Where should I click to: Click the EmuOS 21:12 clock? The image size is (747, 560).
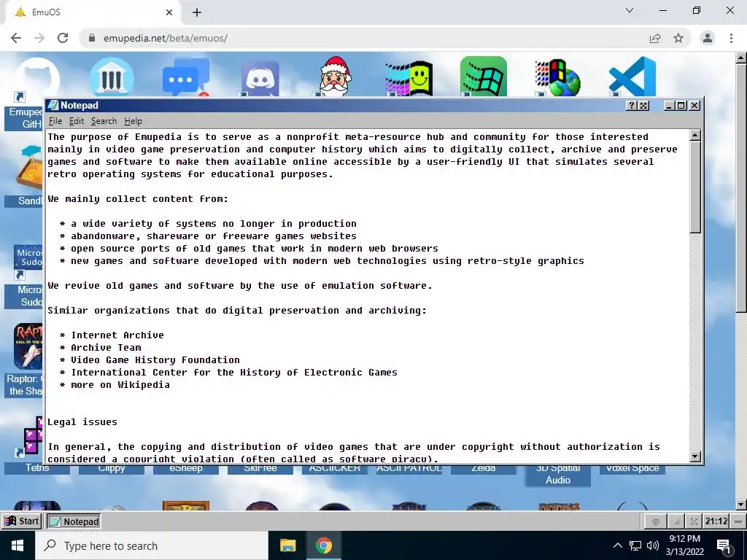tap(716, 521)
